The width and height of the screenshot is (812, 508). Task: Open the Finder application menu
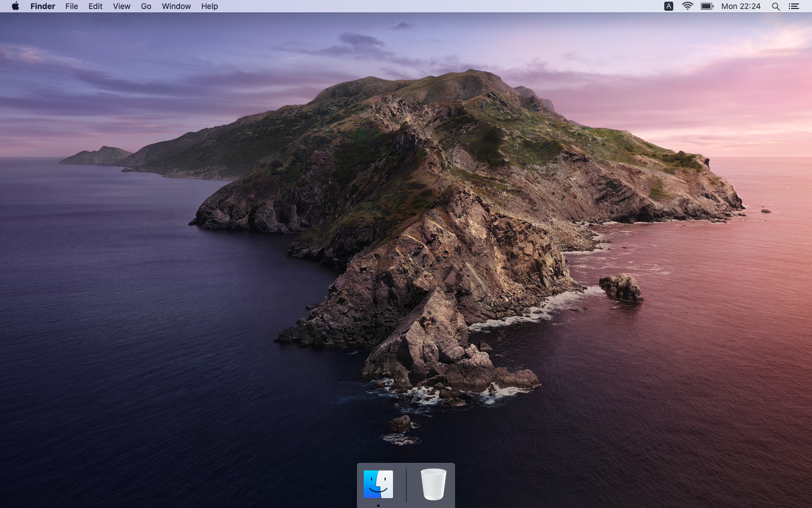pos(43,6)
